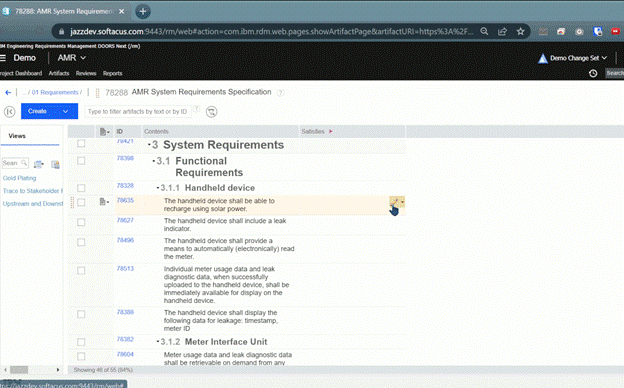The image size is (624, 388).
Task: Open a new browser tab with plus
Action: pos(143,12)
